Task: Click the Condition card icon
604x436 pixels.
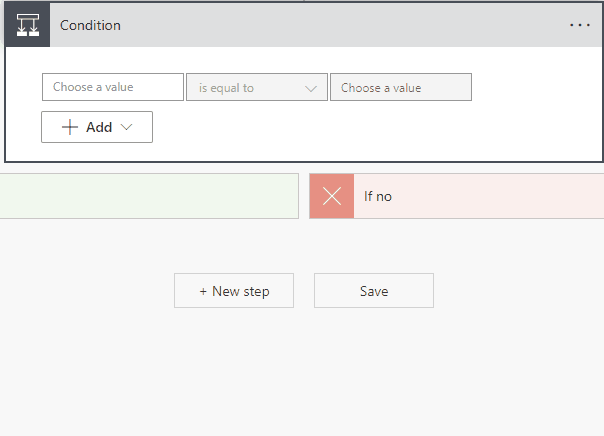Action: (27, 25)
